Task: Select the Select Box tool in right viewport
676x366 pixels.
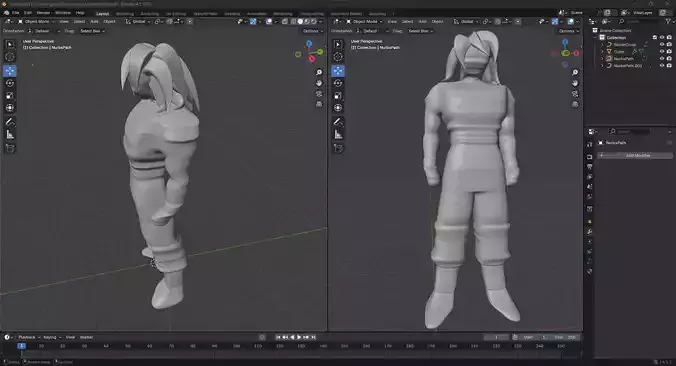Action: tap(338, 44)
